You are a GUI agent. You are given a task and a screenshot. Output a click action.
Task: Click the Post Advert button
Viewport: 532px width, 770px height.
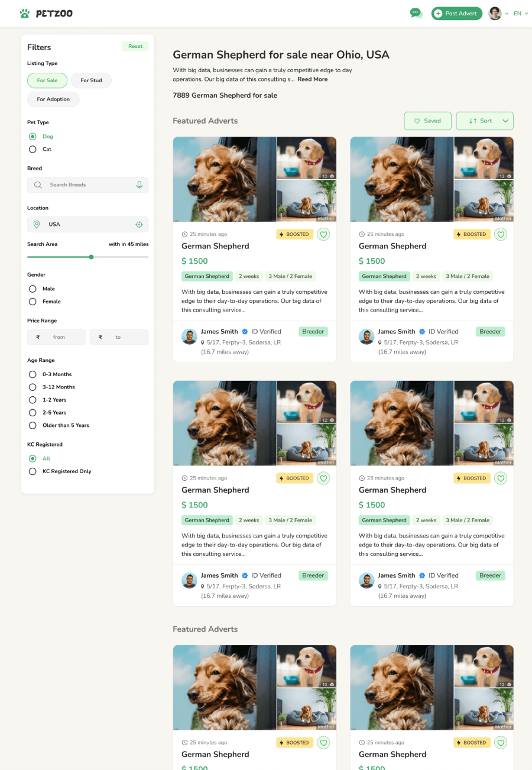coord(457,14)
